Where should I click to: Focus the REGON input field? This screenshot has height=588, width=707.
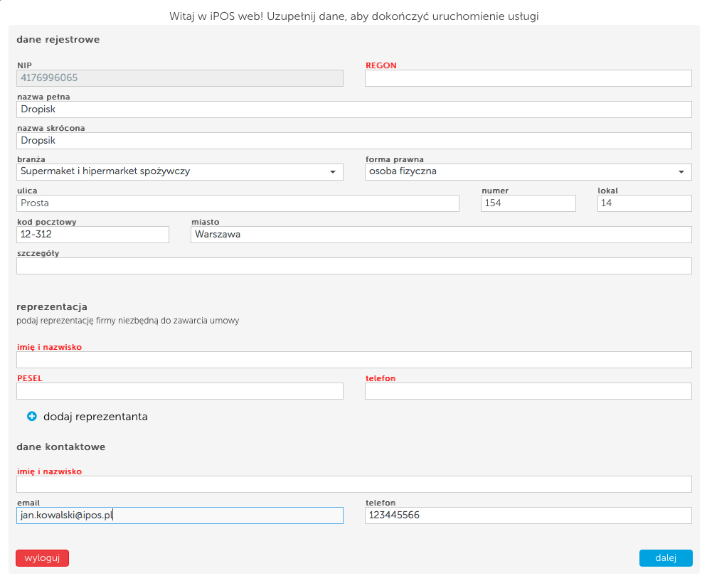coord(528,78)
